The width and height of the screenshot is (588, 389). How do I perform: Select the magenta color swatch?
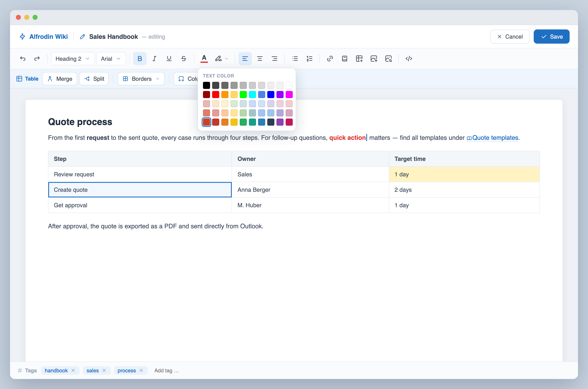click(289, 95)
